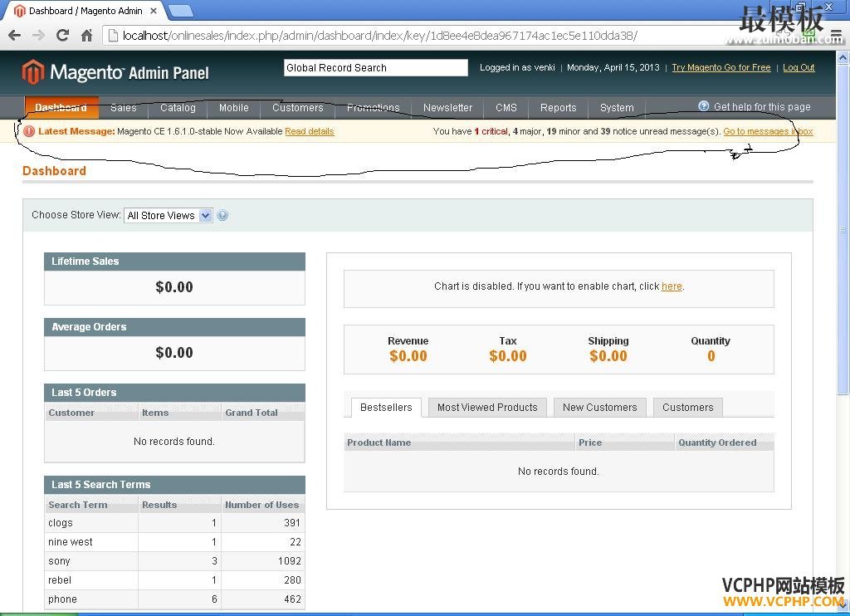Open the Catalog menu

(x=178, y=107)
